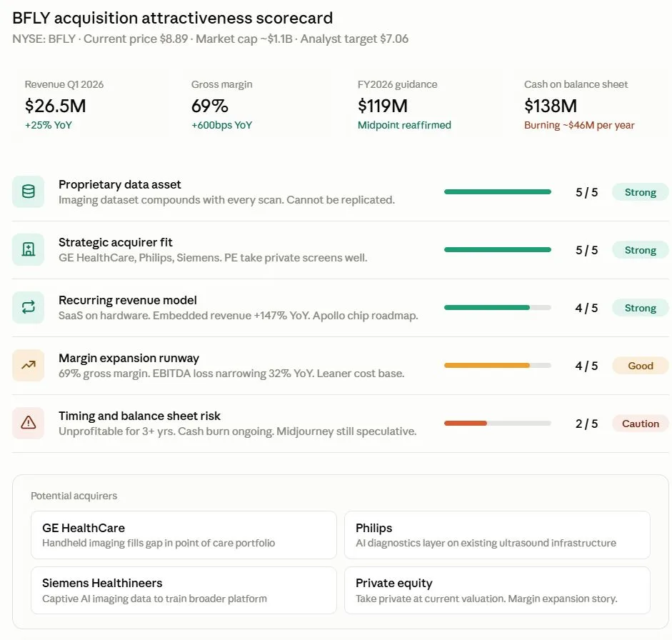672x640 pixels.
Task: Click the Strong badge on Recurring revenue model row
Action: click(x=641, y=308)
